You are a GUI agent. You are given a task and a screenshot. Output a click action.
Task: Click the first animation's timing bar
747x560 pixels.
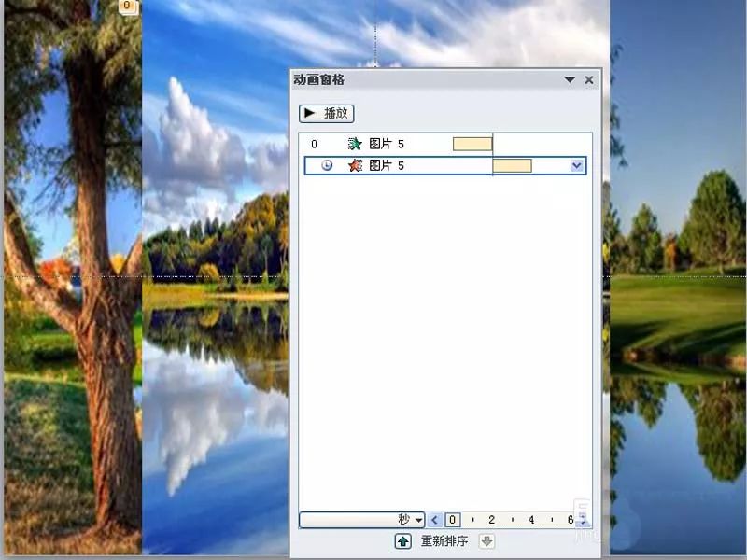tap(472, 144)
